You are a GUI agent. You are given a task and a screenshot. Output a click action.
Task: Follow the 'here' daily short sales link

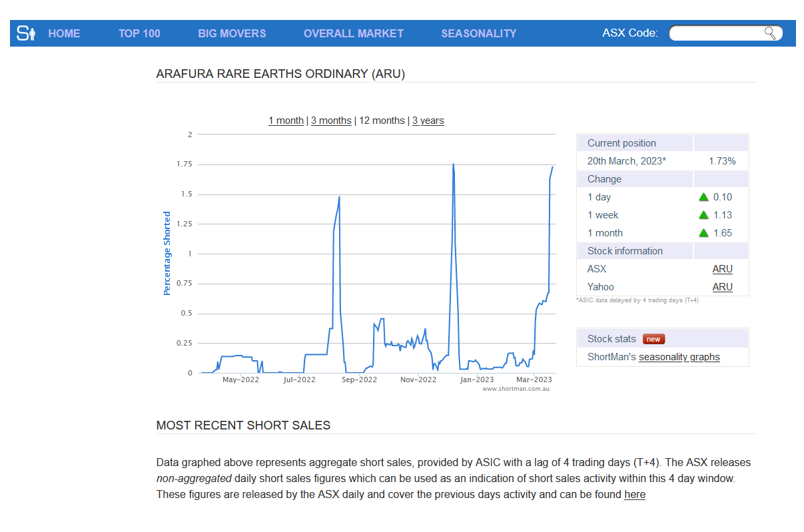634,495
